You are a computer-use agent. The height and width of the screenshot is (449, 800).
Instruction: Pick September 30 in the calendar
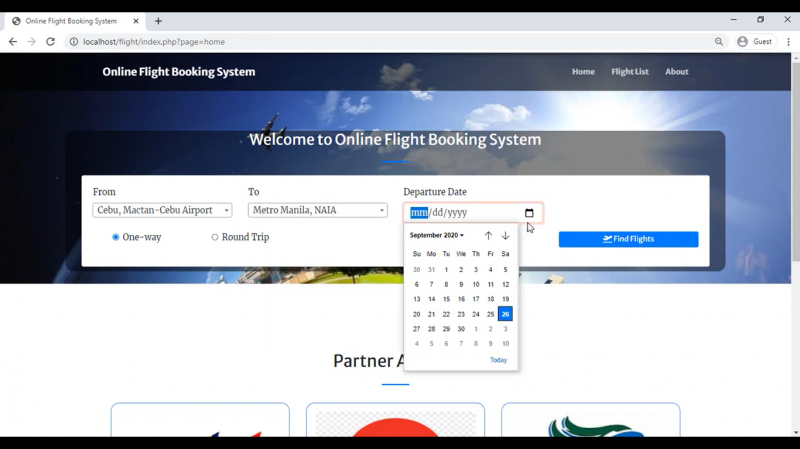click(461, 329)
